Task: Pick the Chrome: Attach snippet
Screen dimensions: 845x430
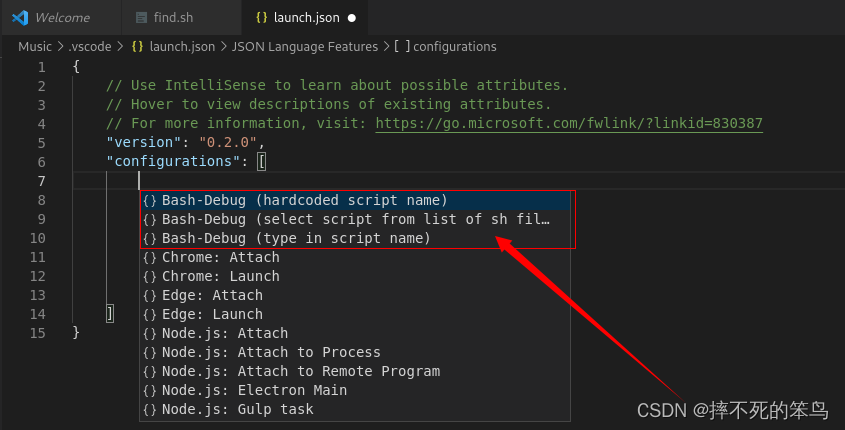Action: pyautogui.click(x=356, y=258)
